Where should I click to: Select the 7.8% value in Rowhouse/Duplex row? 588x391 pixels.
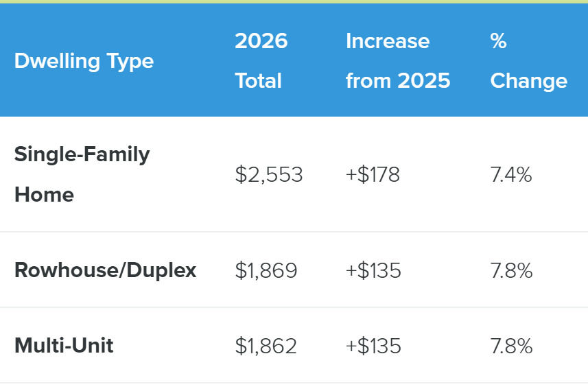511,271
